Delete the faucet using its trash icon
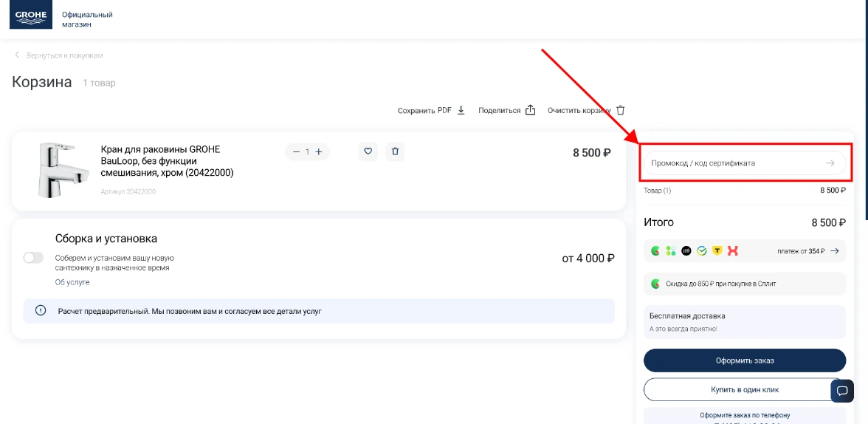868x424 pixels. pos(395,151)
